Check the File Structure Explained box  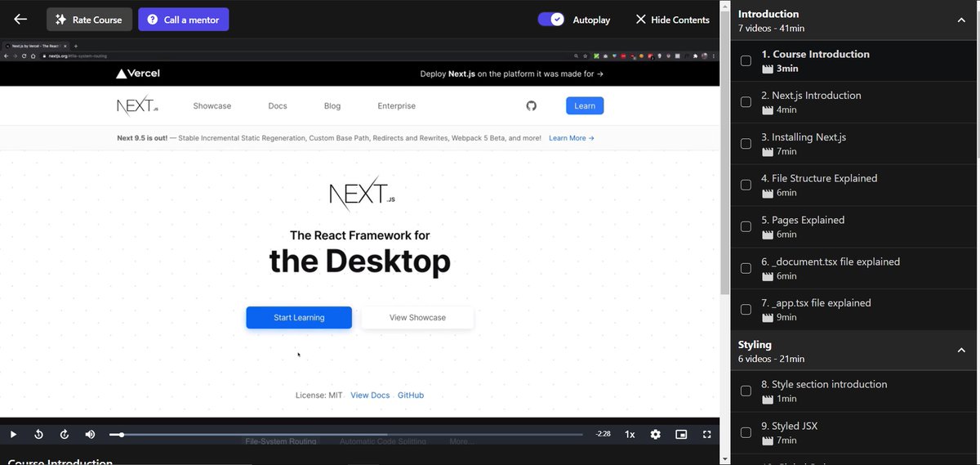pos(746,185)
